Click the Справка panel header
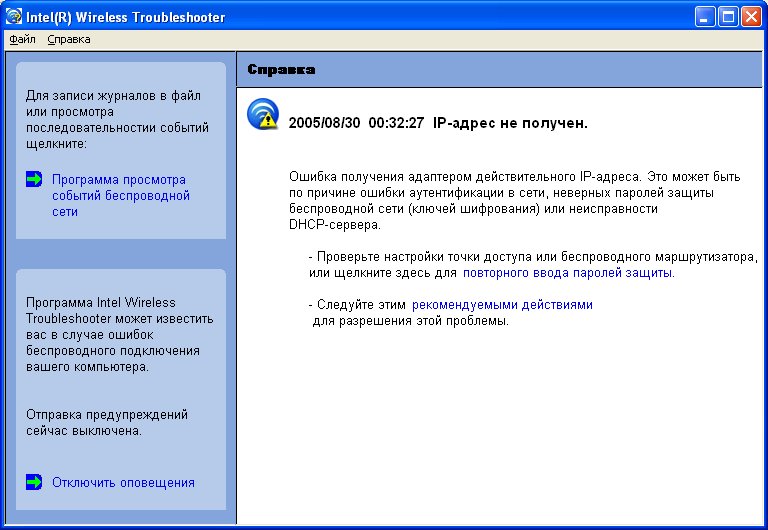 click(499, 69)
